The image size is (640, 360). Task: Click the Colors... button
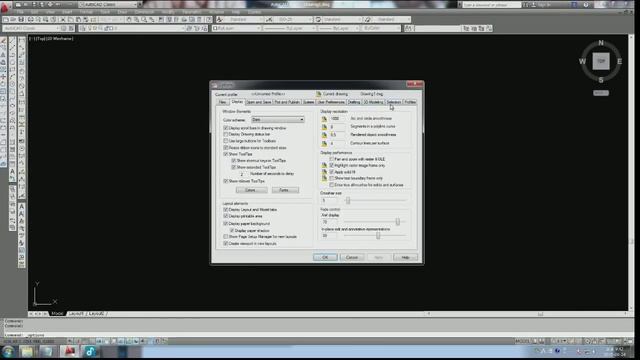pos(251,190)
